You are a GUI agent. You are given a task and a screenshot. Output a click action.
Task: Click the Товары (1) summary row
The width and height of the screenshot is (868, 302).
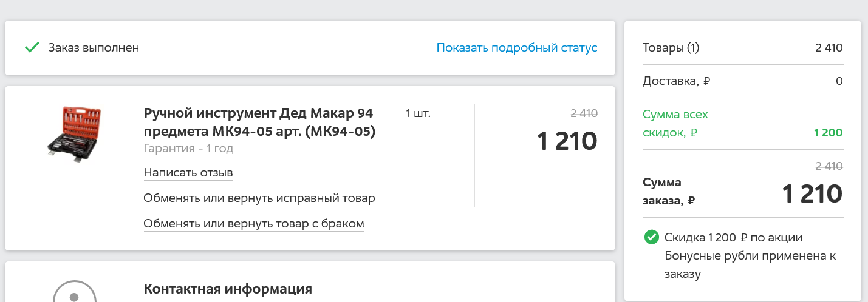[x=743, y=48]
